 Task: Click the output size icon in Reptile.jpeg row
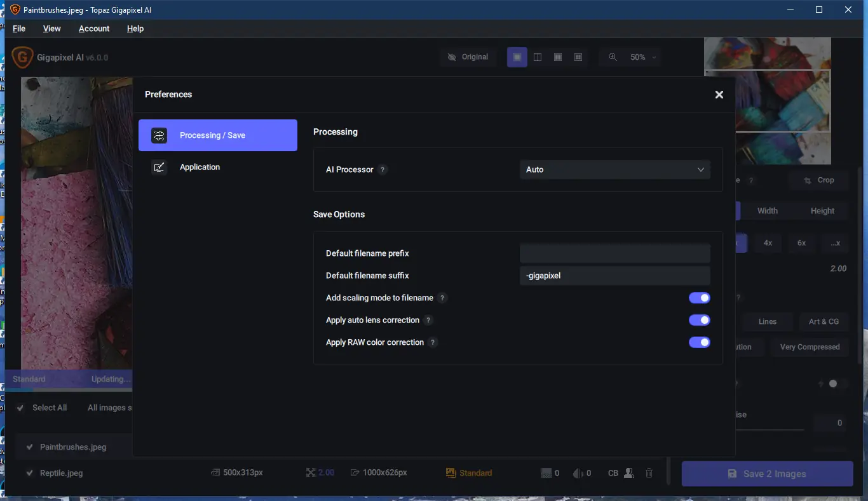(x=355, y=473)
